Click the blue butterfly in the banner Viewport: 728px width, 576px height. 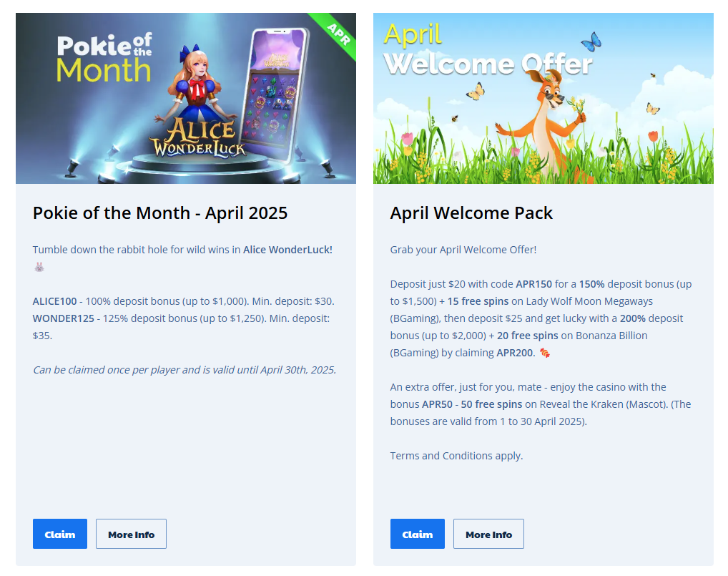pos(591,42)
